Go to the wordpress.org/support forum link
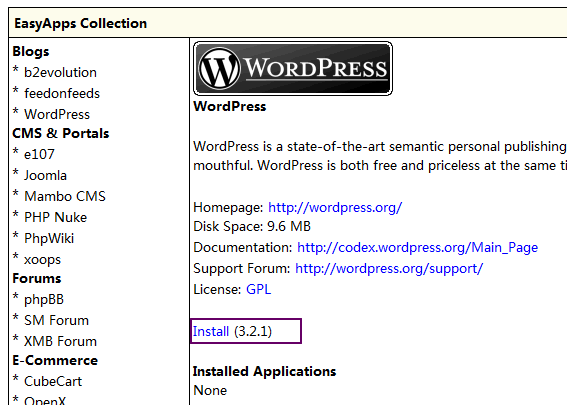Screen dimensions: 567x405 click(389, 269)
